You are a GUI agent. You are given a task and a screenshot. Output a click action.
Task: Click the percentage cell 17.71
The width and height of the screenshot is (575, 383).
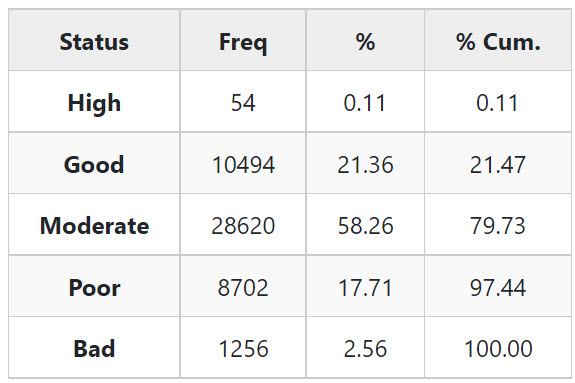(x=365, y=287)
